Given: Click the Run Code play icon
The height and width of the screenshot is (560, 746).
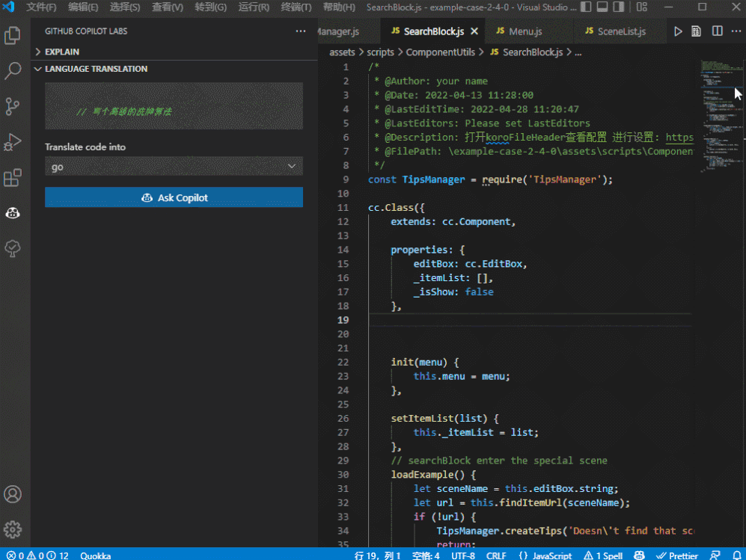Looking at the screenshot, I should click(x=678, y=32).
